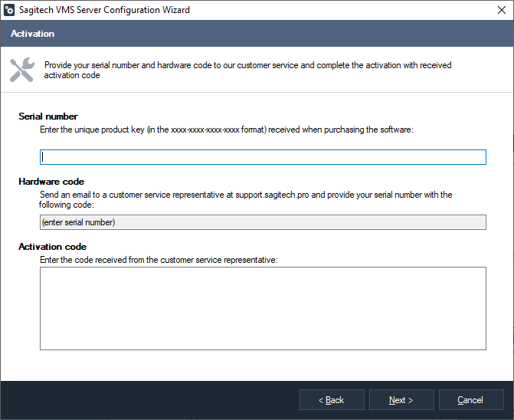This screenshot has height=420, width=514.
Task: Select the Activation code section heading
Action: (x=53, y=247)
